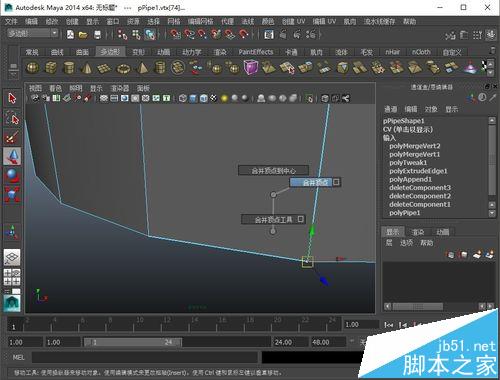Click the new scene icon in status line
Screen dimensions: 500x380
70,34
